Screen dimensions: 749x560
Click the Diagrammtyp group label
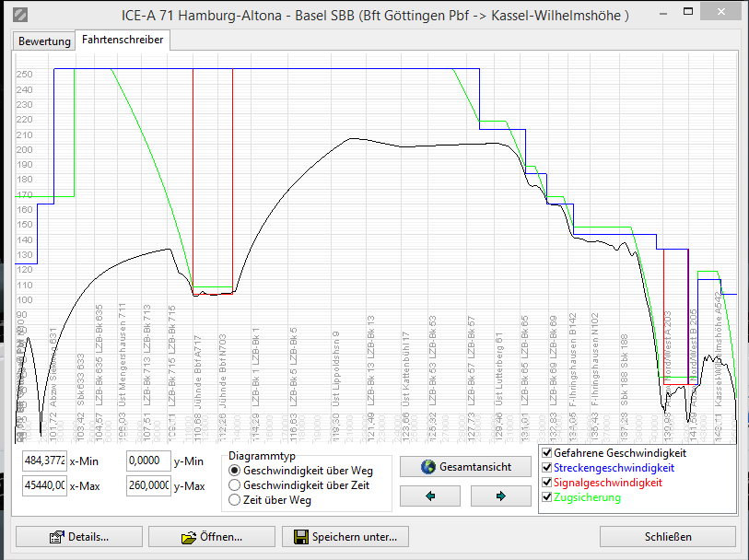pyautogui.click(x=262, y=456)
